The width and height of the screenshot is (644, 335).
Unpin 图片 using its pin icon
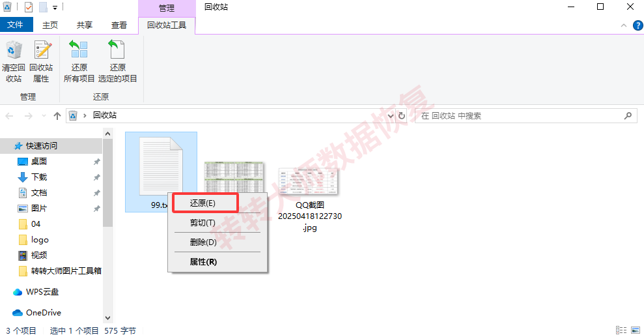tap(96, 209)
